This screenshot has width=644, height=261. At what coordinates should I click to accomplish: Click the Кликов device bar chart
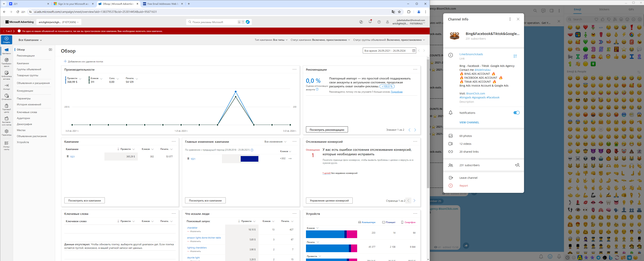pyautogui.click(x=331, y=234)
